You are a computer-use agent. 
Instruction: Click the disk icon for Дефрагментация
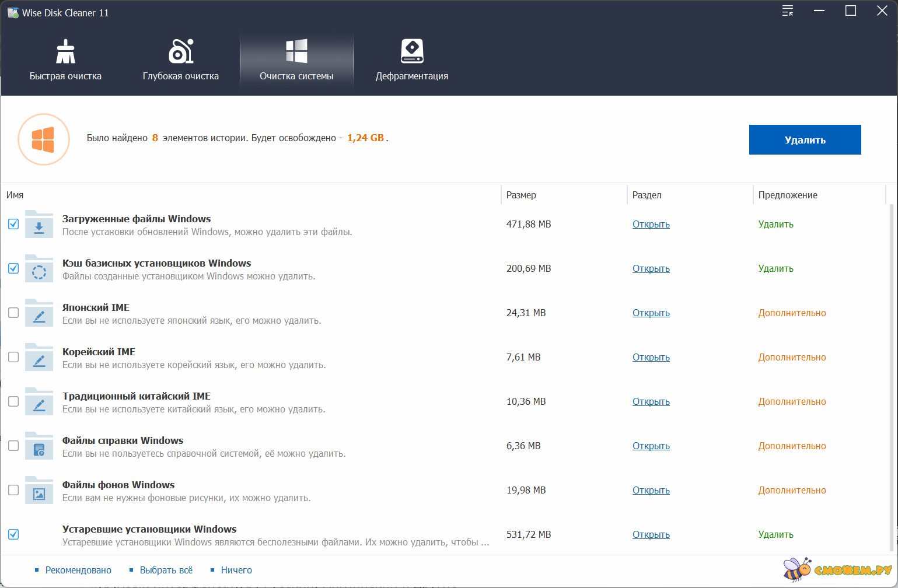(412, 51)
